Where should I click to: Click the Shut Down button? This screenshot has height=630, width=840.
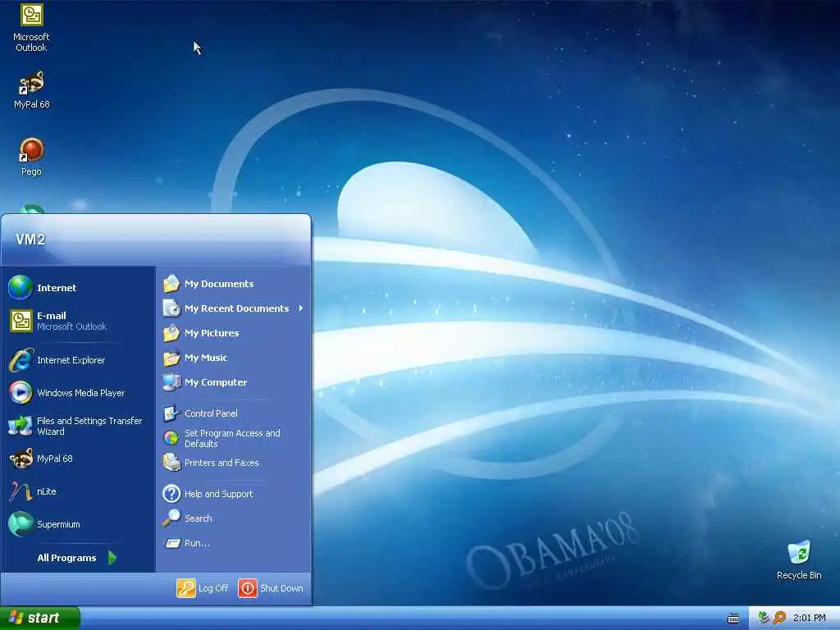coord(271,587)
